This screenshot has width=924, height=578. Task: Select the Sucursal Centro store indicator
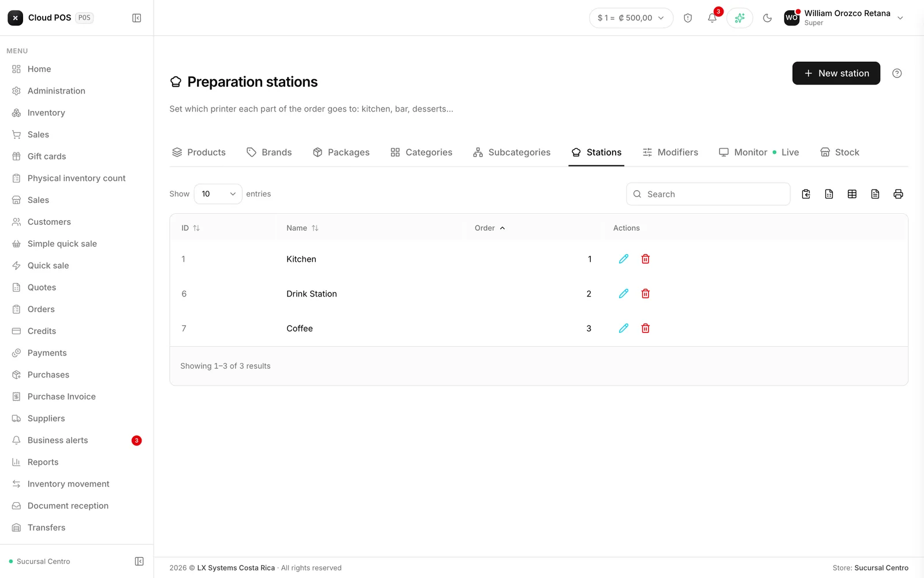39,561
